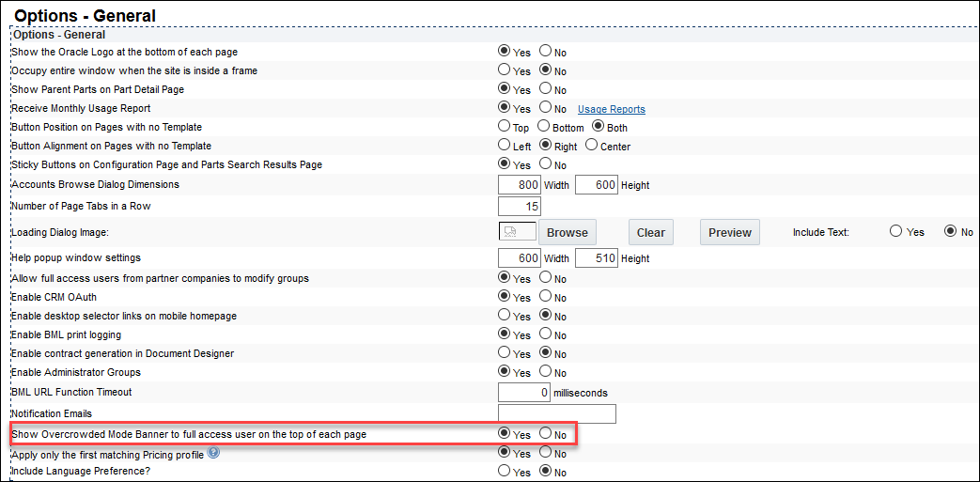Click Help popup window Height field
The height and width of the screenshot is (482, 980).
[597, 257]
